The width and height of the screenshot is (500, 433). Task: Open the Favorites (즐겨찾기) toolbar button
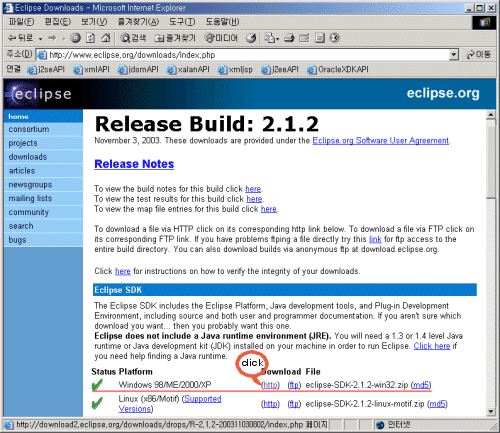click(x=175, y=38)
